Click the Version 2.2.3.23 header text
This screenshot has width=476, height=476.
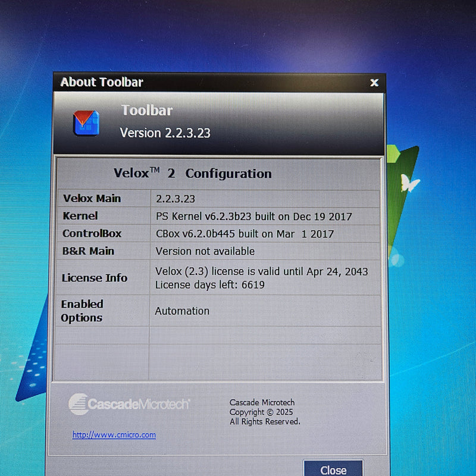(165, 133)
